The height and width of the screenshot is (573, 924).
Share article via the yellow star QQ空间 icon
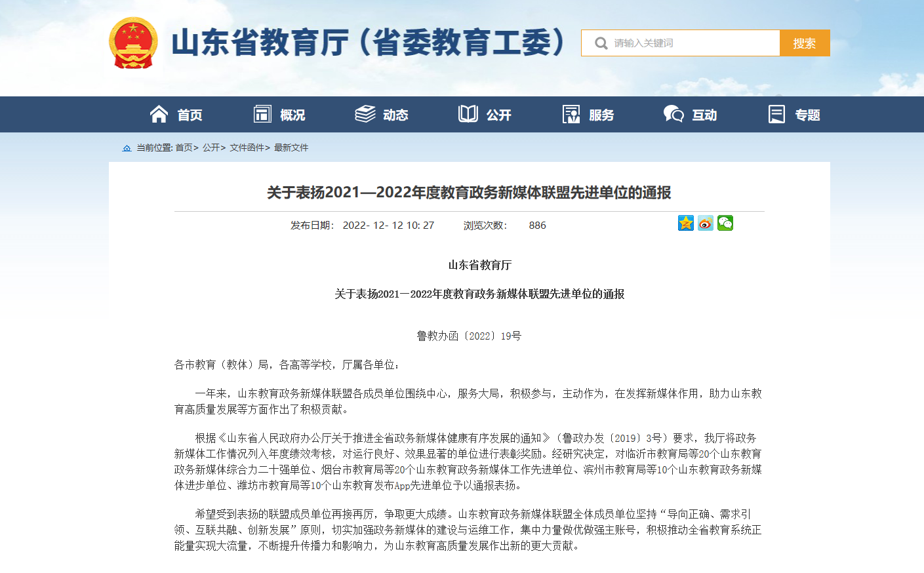coord(686,224)
